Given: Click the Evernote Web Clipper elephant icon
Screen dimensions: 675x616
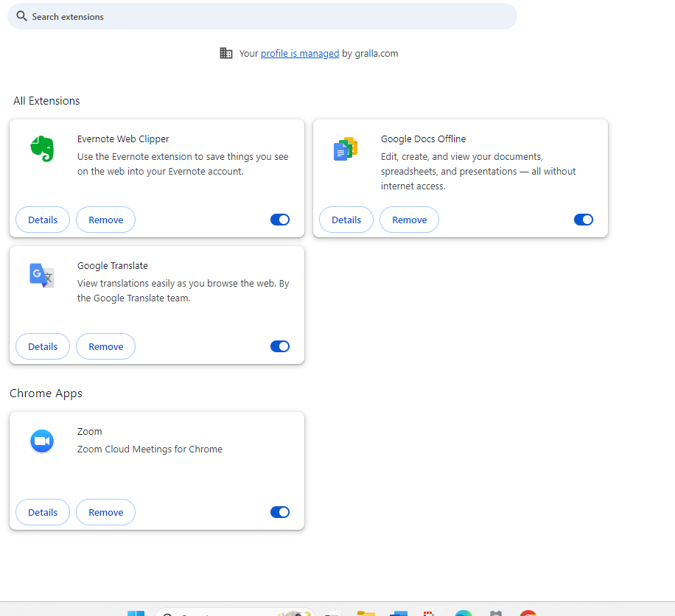Looking at the screenshot, I should point(42,149).
